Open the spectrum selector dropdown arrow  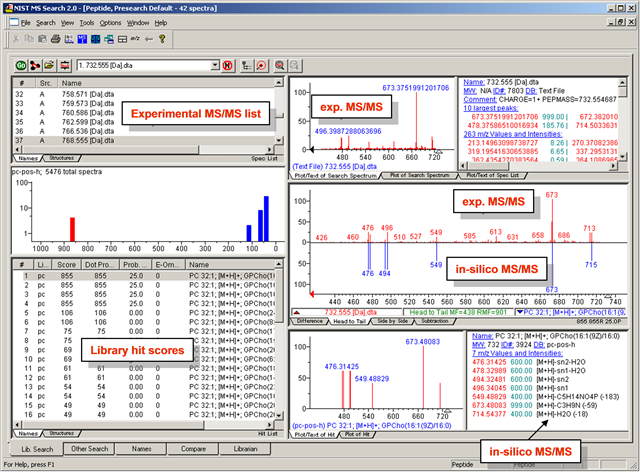(x=217, y=65)
